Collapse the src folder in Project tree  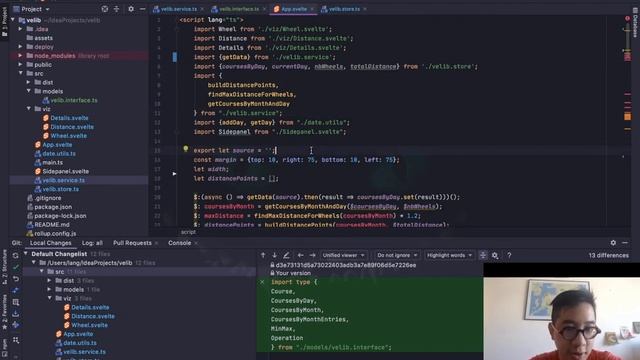tap(20, 73)
